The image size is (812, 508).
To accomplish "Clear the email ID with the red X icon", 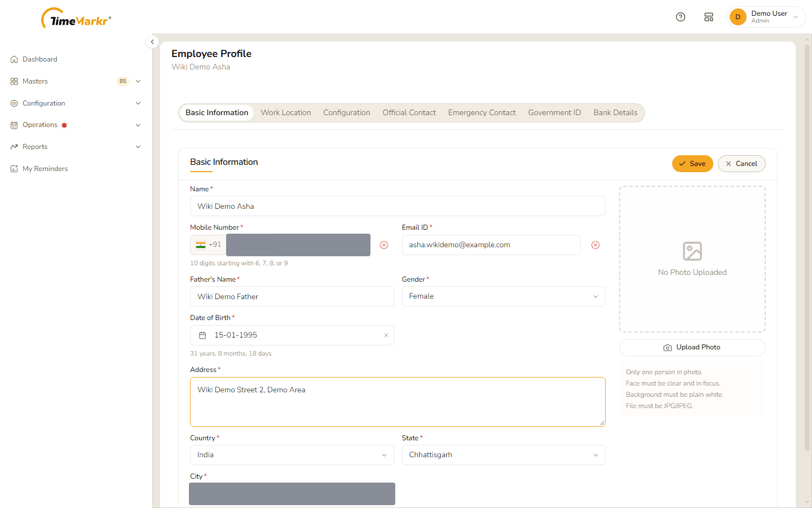I will pyautogui.click(x=595, y=245).
